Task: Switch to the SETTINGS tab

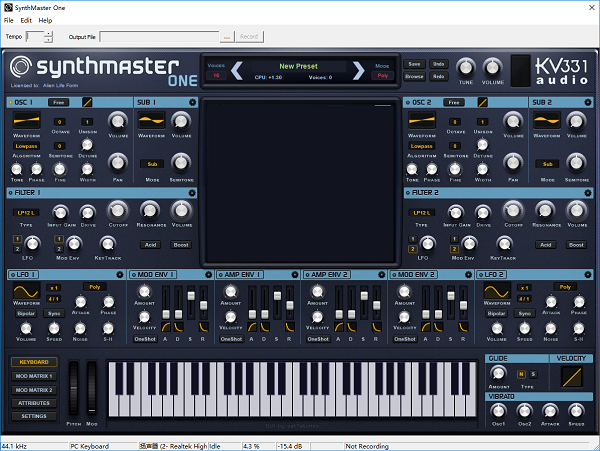Action: pos(34,416)
